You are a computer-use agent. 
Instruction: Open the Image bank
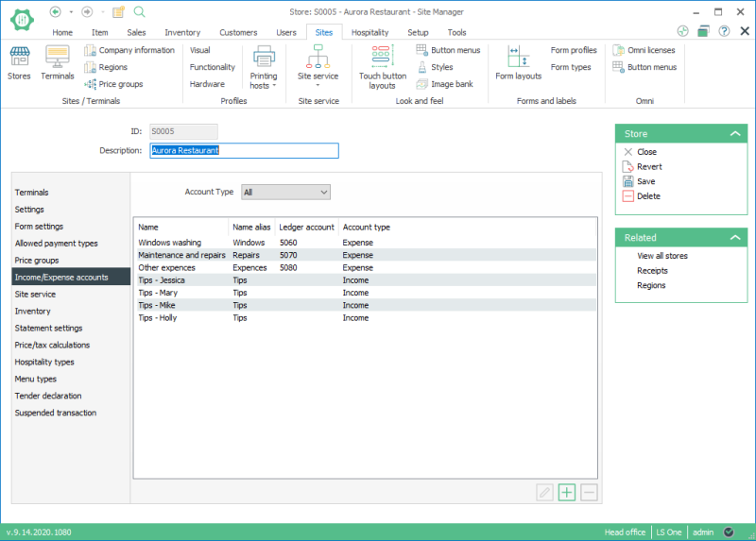(444, 84)
